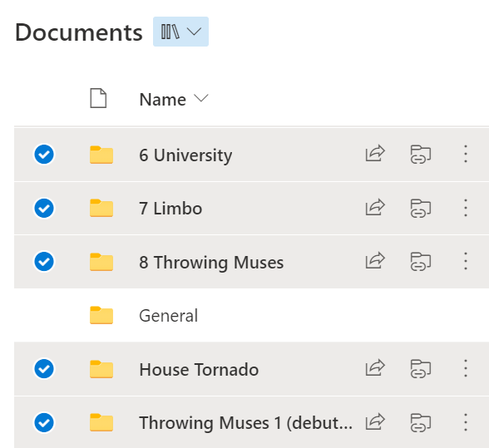Viewport: 489px width, 448px height.
Task: Click the Documents library title
Action: pos(79,32)
